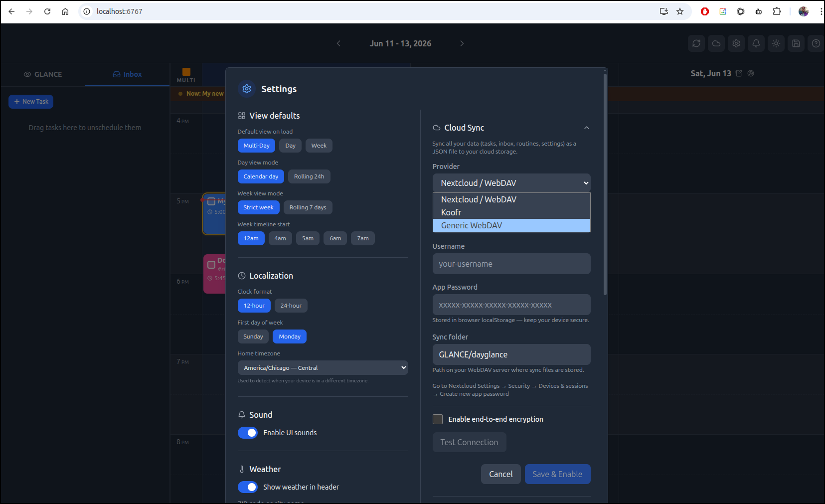Click red extension icon in browser toolbar
Image resolution: width=825 pixels, height=504 pixels.
click(x=705, y=11)
